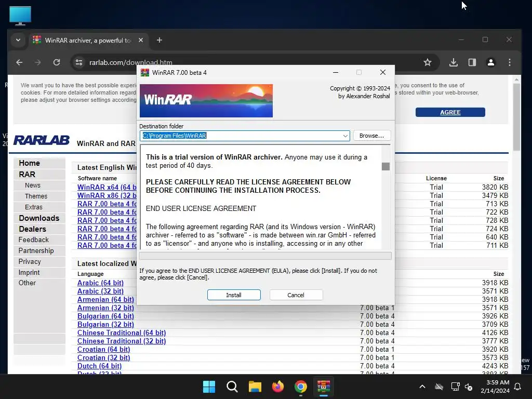Click Chrome forward navigation arrow

click(x=37, y=62)
